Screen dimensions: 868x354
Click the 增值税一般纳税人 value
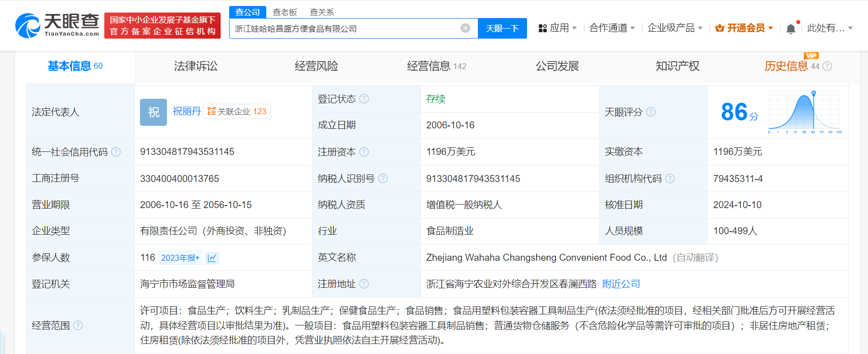[x=464, y=205]
